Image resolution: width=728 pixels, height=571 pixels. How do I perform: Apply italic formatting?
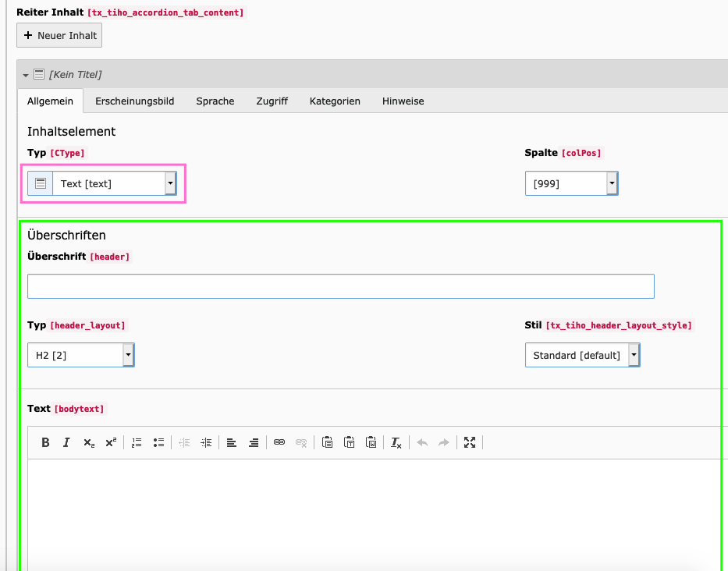point(66,442)
